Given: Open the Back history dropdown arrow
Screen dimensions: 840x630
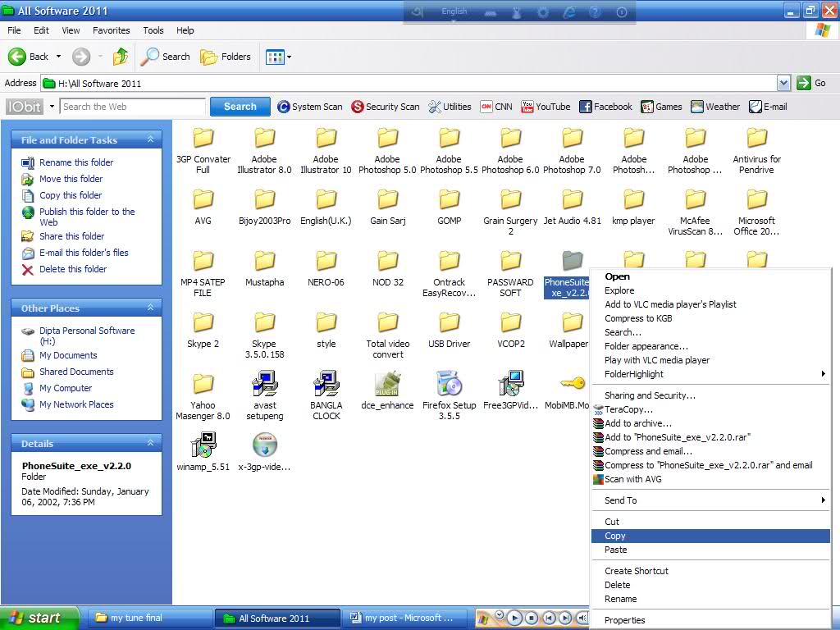Looking at the screenshot, I should 58,57.
